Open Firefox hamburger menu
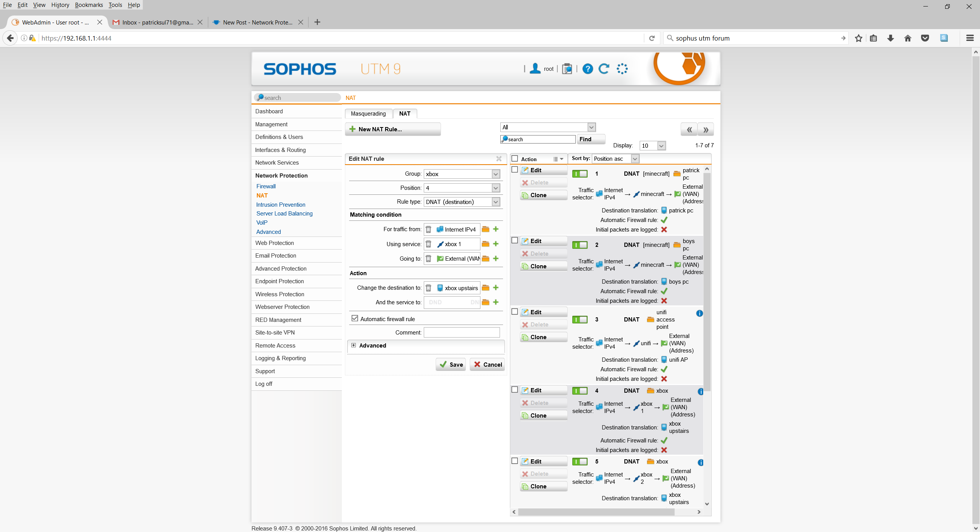 (970, 38)
